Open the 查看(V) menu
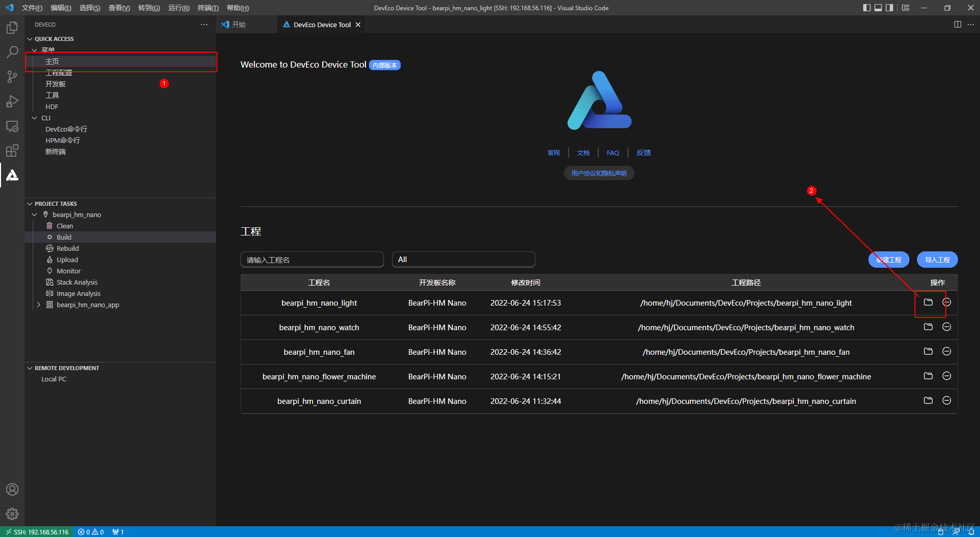Viewport: 980px width, 537px height. pos(119,8)
